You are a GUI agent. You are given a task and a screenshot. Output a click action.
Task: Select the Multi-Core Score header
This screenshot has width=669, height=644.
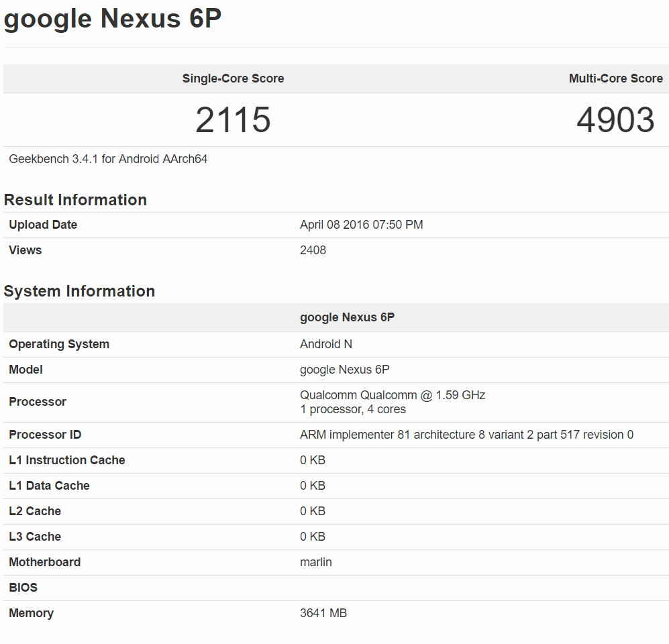pos(616,78)
